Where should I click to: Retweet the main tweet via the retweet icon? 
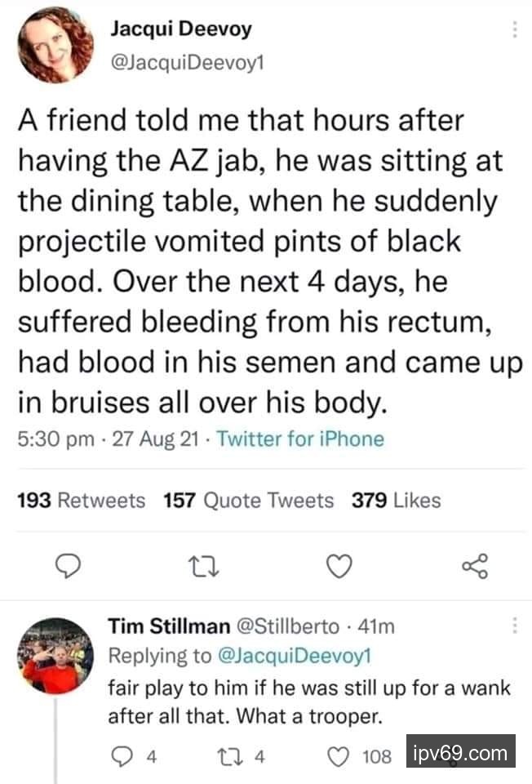[197, 565]
